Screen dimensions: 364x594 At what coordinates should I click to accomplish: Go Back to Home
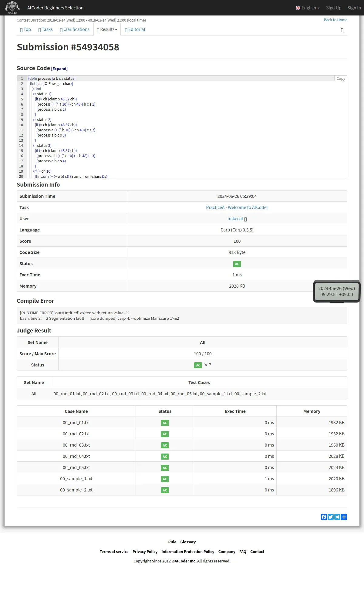[x=335, y=20]
